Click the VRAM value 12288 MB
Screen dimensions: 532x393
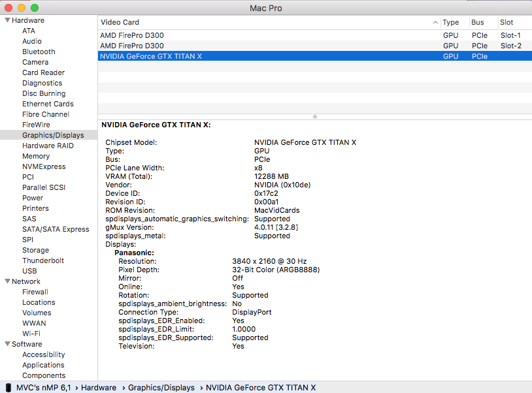tap(271, 176)
